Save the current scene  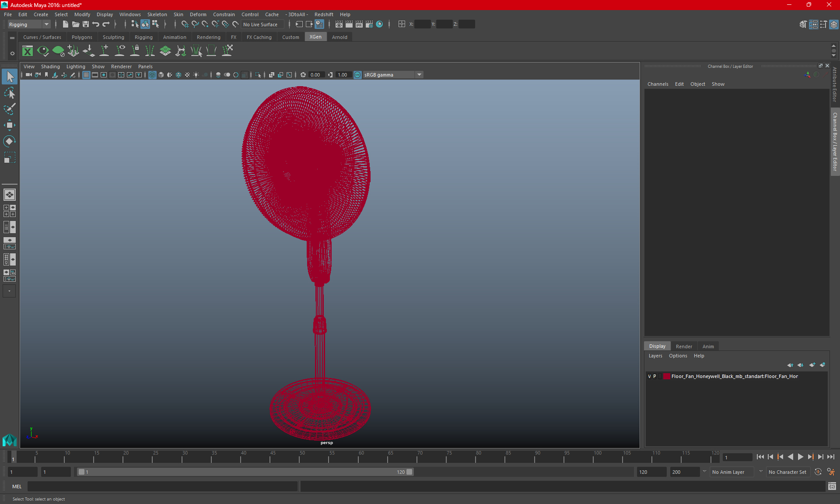point(86,24)
